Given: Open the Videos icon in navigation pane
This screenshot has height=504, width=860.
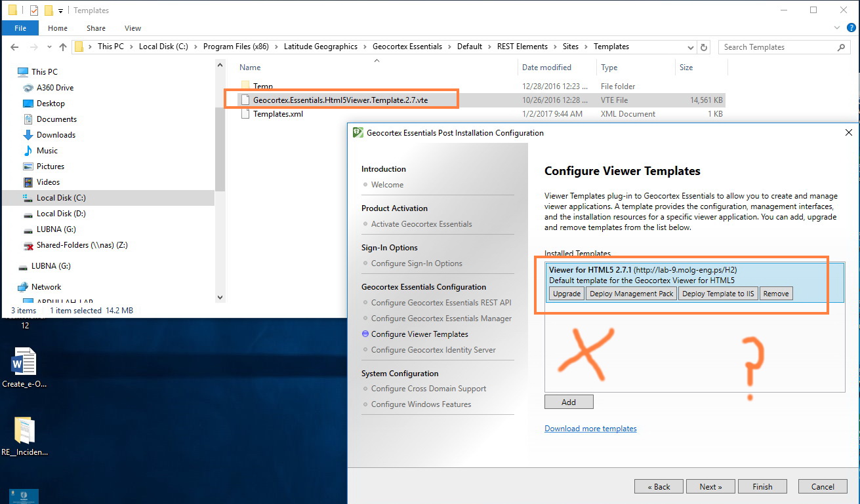Looking at the screenshot, I should click(28, 182).
